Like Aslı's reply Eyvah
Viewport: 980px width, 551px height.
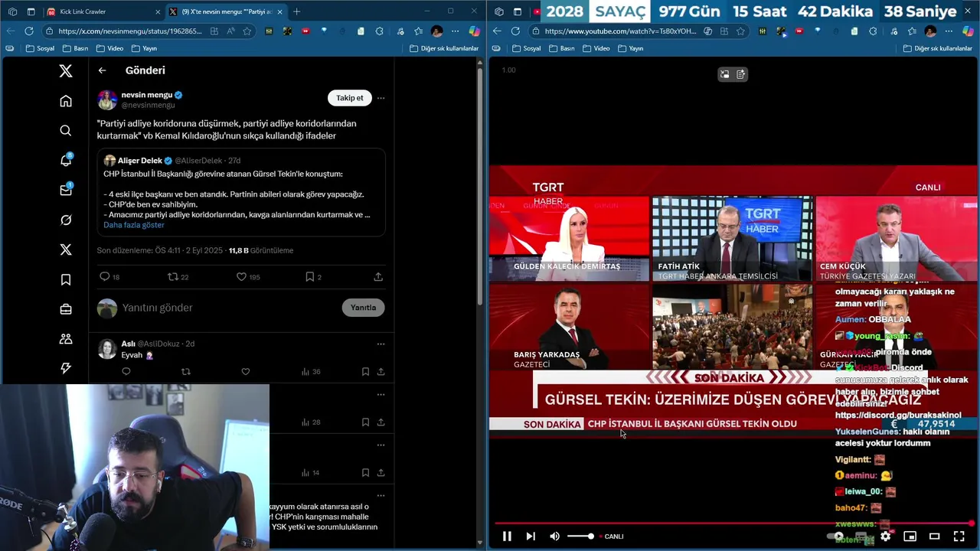click(245, 372)
